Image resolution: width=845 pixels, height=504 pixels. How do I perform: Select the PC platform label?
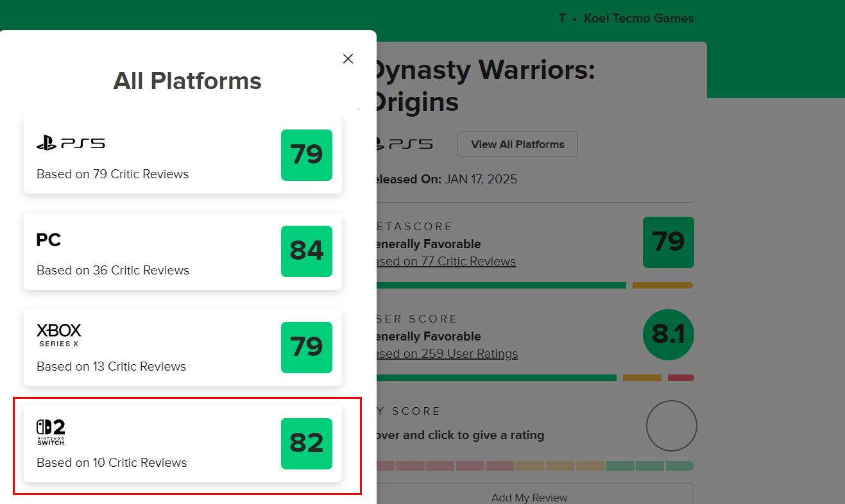[49, 240]
